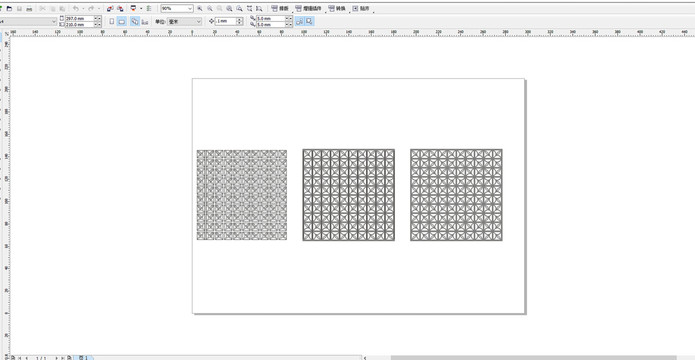Click the Zoom In magnifier icon

tap(200, 8)
